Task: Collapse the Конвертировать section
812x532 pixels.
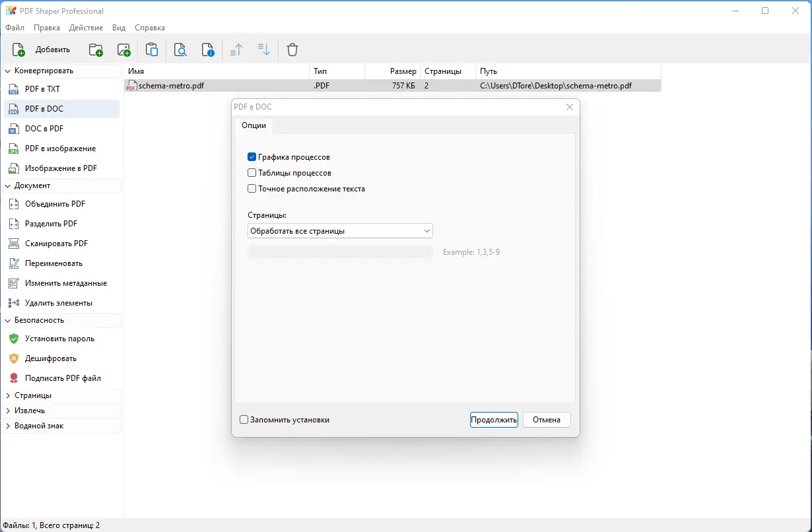Action: point(42,70)
